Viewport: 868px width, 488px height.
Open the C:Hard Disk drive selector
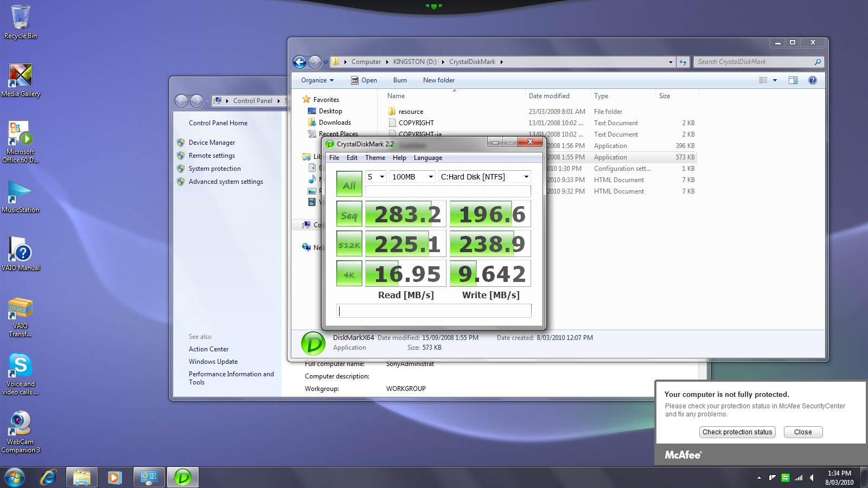click(x=484, y=177)
